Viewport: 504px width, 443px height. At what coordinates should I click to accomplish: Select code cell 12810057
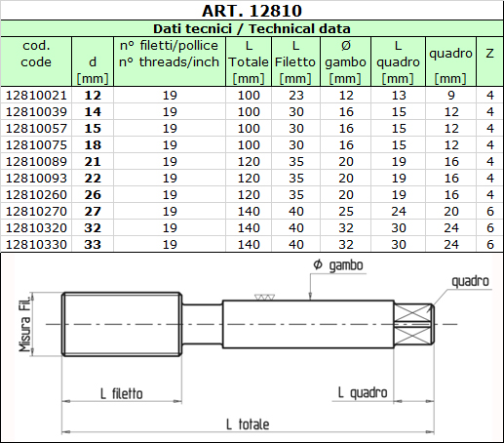coord(36,129)
